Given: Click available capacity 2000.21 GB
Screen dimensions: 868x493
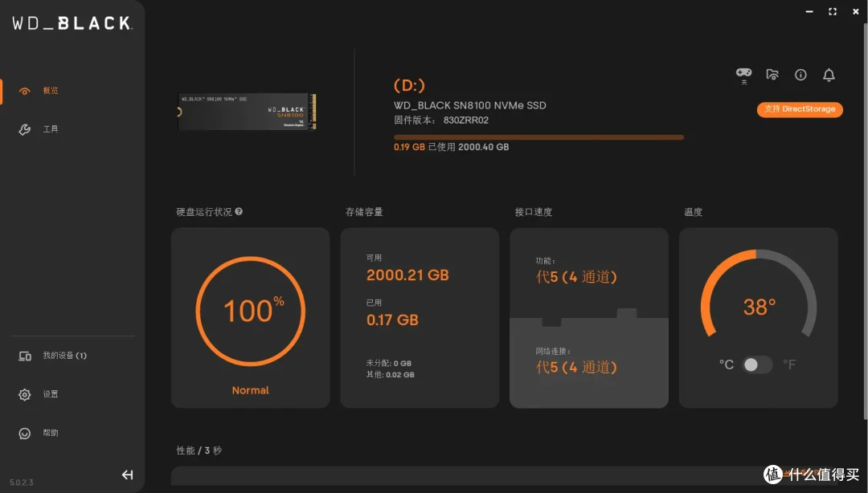Looking at the screenshot, I should 407,275.
